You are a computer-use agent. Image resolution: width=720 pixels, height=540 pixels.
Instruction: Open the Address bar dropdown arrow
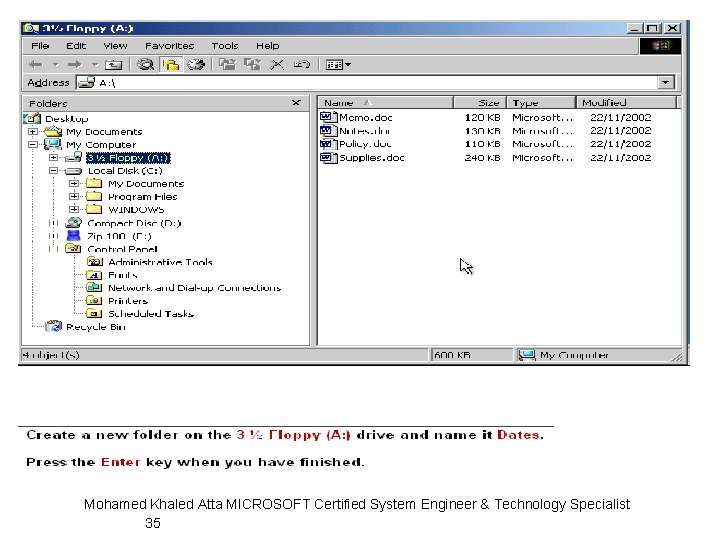coord(665,83)
